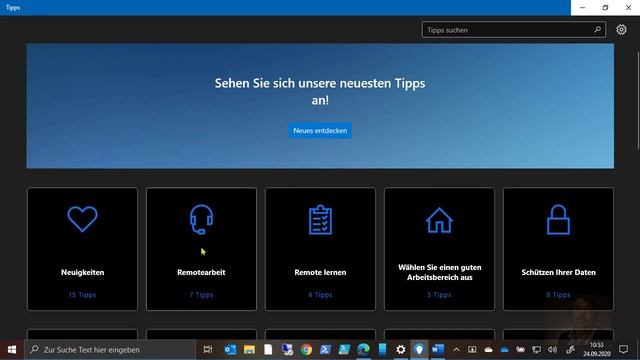640x360 pixels.
Task: Launch Microsoft Edge from the taskbar
Action: [363, 350]
